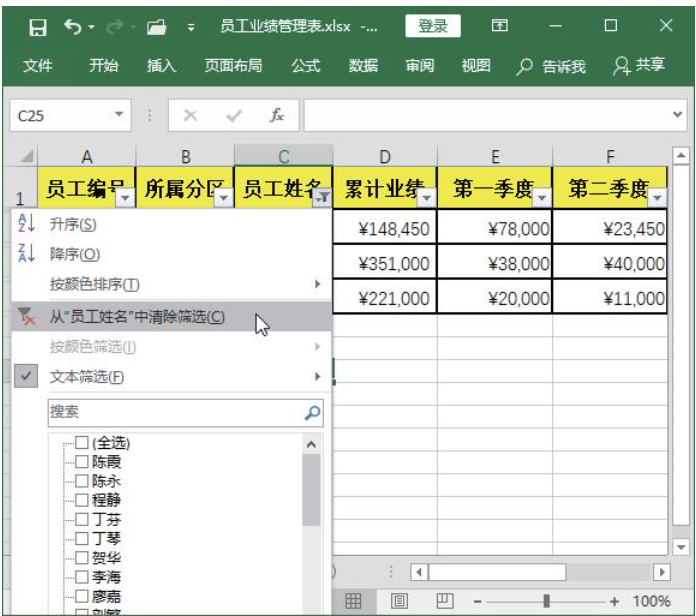Viewport: 696px width, 616px height.
Task: Click horizontal scrollbar left arrow
Action: [419, 572]
